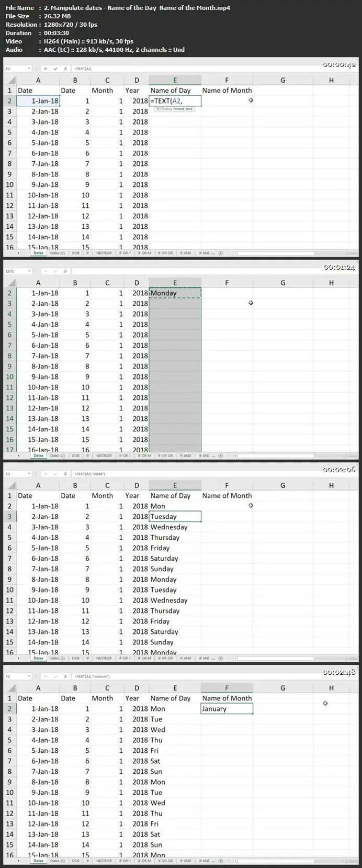Open the NESTEDIF sheet tab in the 00:02:06 frame

(x=104, y=658)
